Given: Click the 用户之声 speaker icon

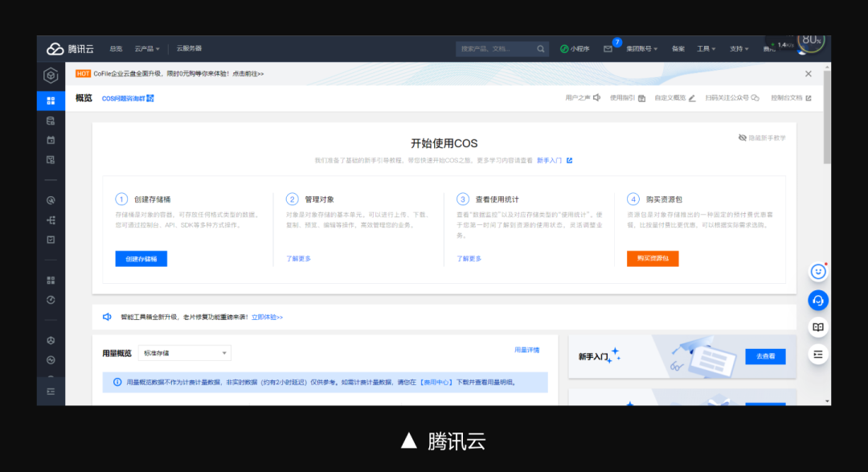Looking at the screenshot, I should point(596,97).
